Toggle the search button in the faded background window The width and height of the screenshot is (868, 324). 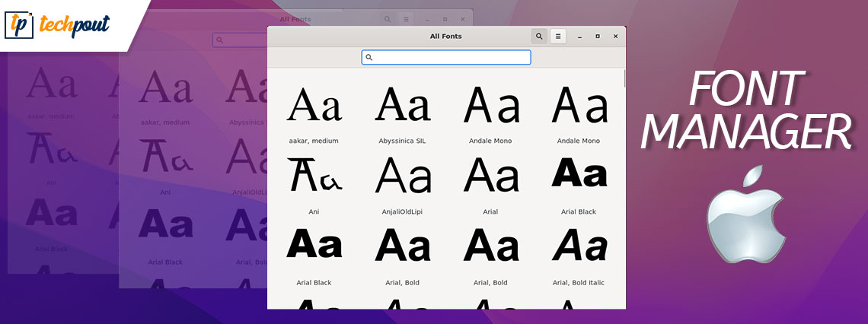pos(388,19)
